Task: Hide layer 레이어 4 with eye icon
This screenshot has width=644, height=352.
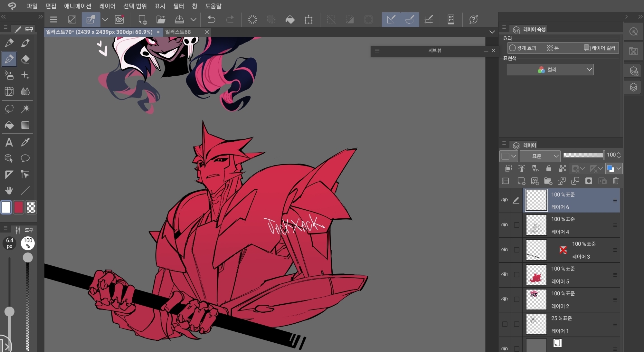Action: click(x=505, y=225)
